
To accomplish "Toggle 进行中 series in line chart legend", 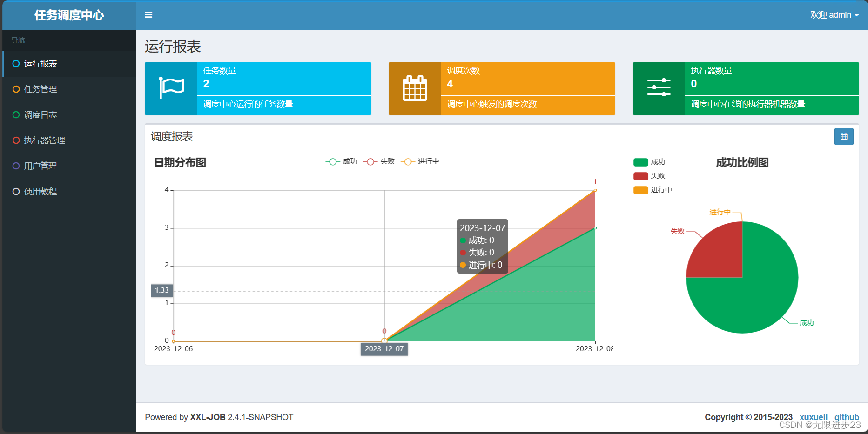I will [x=420, y=161].
